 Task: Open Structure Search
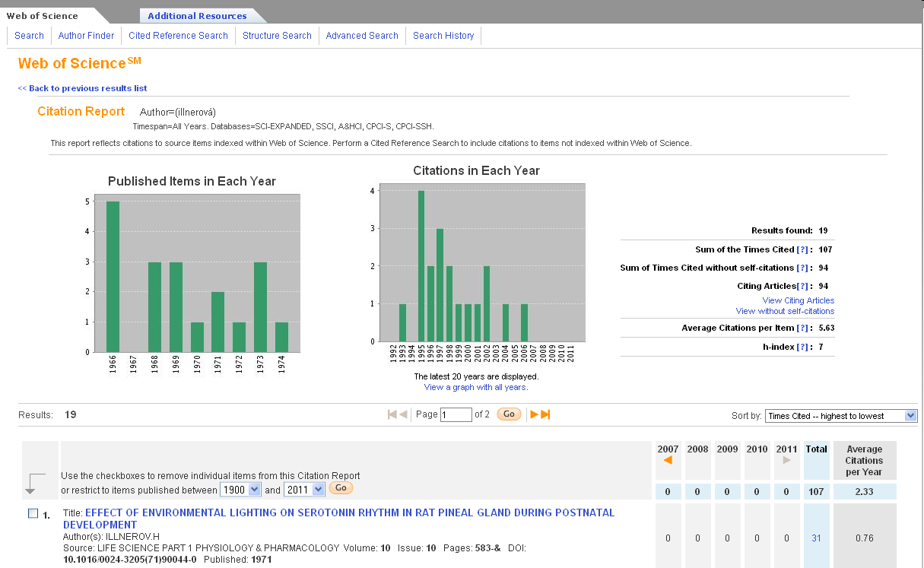[277, 36]
